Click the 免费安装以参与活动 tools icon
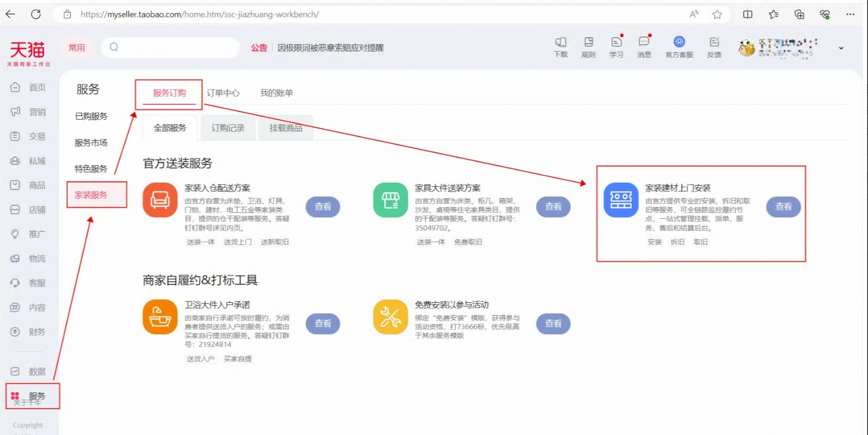Viewport: 868px width, 435px height. point(390,317)
